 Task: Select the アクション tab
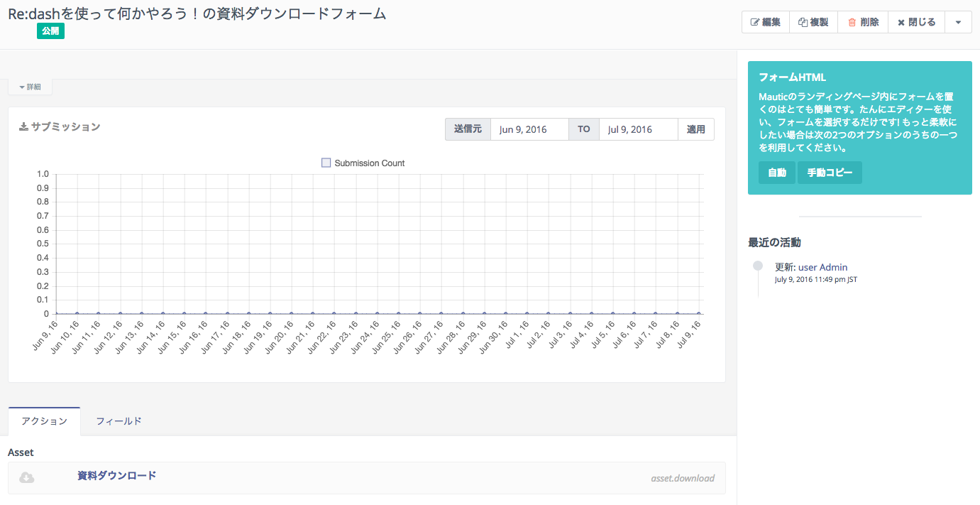click(44, 421)
